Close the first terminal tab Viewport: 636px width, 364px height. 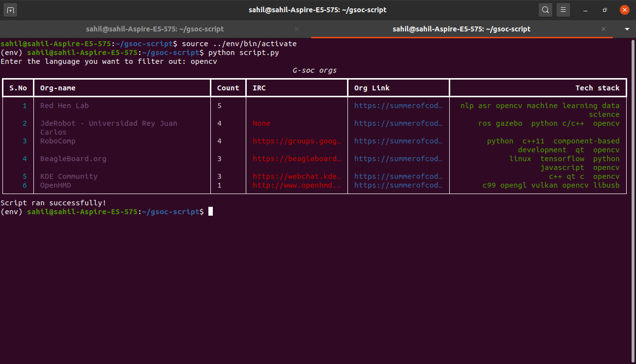297,29
